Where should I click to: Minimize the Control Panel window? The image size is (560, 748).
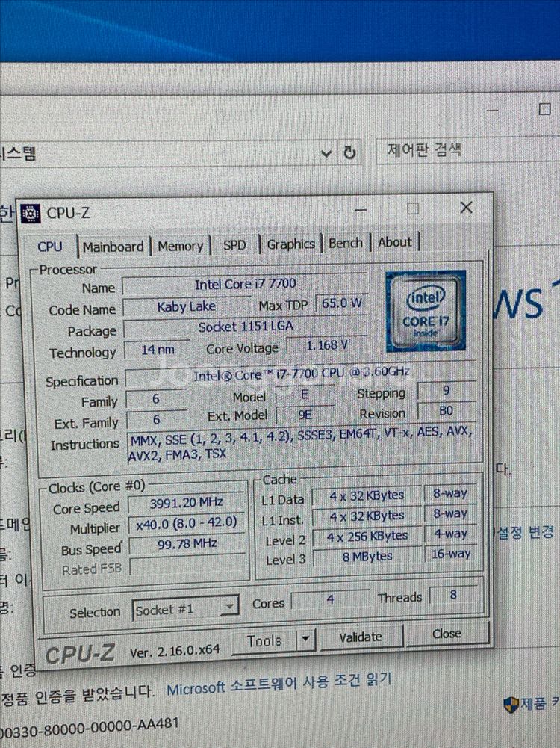[x=493, y=111]
